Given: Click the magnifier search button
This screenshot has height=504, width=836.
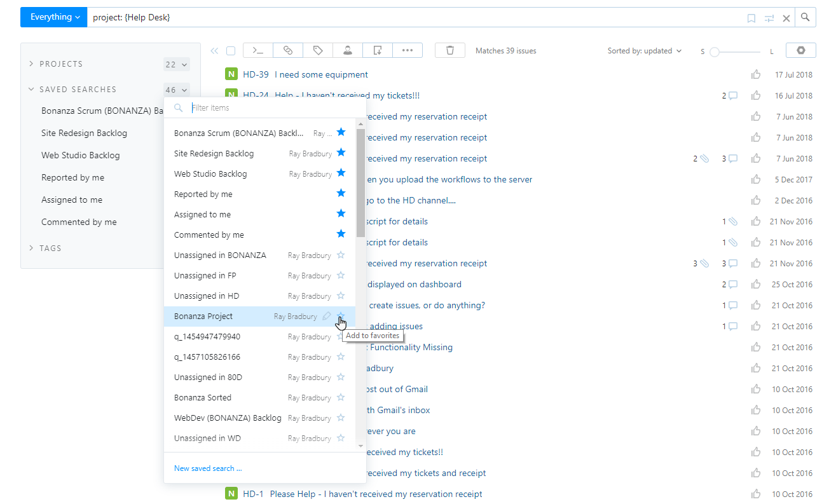Looking at the screenshot, I should tap(805, 18).
